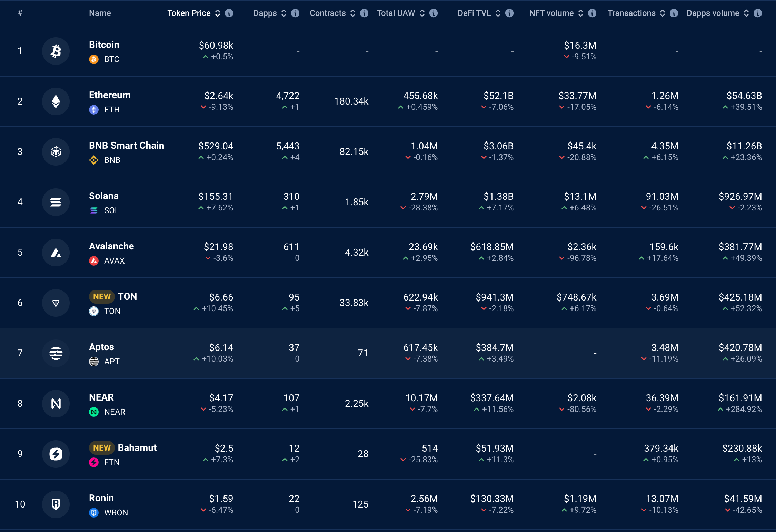The height and width of the screenshot is (532, 776).
Task: Click info icon next to Dapps volume
Action: [x=758, y=13]
